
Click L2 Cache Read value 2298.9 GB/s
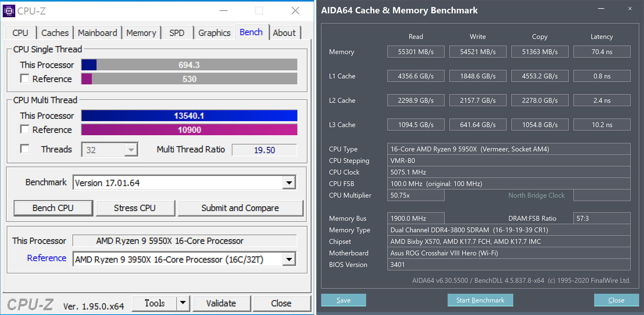tap(416, 100)
